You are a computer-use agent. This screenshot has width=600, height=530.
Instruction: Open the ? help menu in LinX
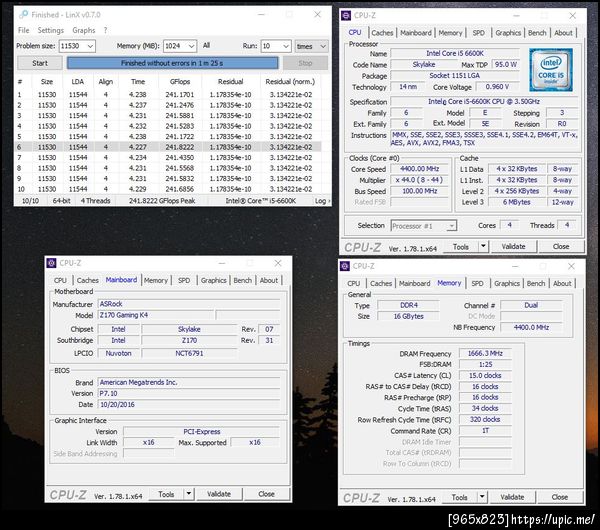106,30
